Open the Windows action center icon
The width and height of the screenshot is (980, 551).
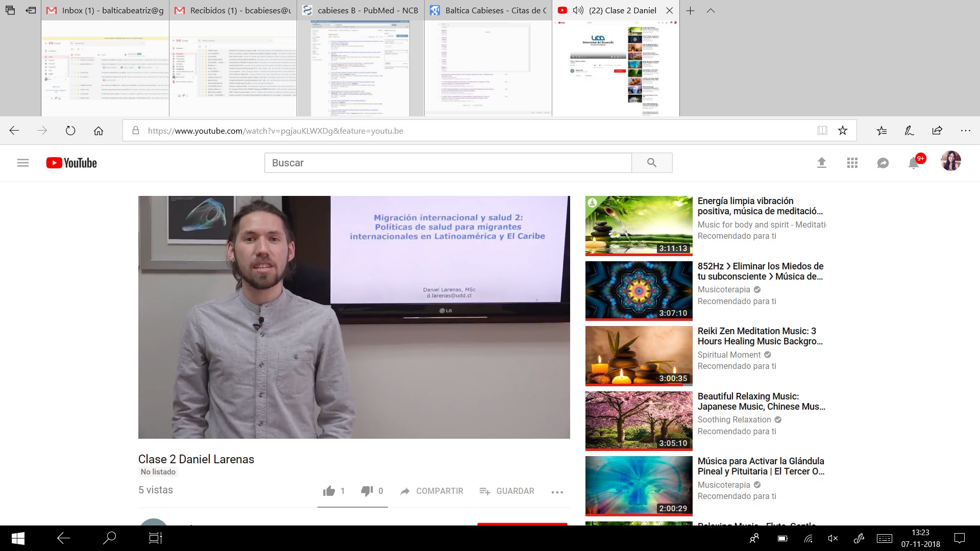(960, 538)
